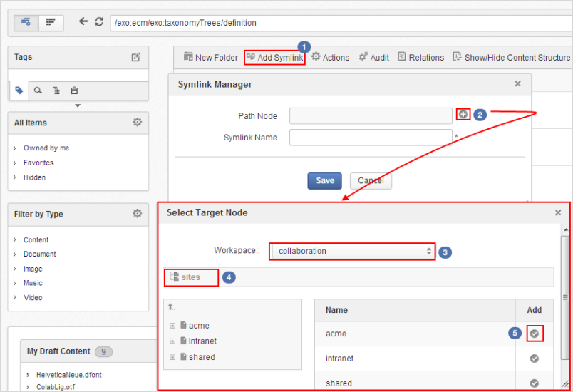573x392 pixels.
Task: Add the shared node with checkmark icon
Action: (535, 383)
